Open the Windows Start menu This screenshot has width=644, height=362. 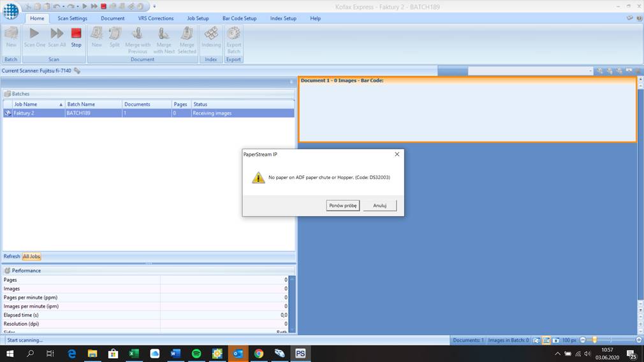(10, 353)
